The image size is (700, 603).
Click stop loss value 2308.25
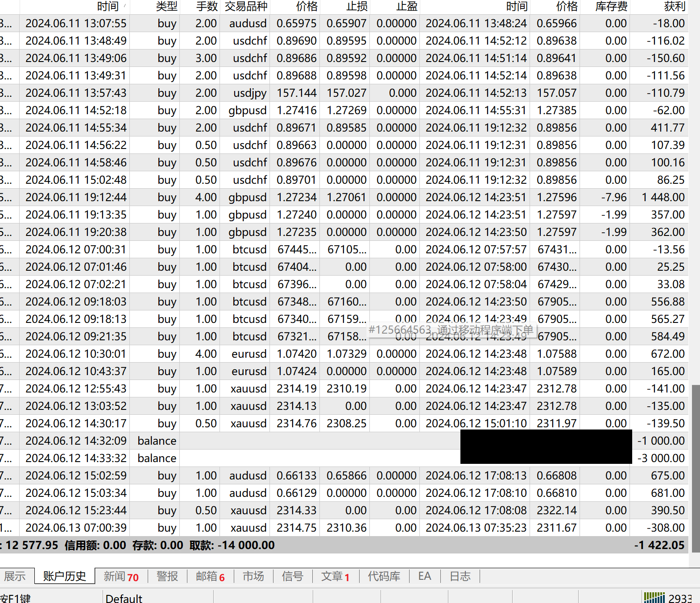point(346,423)
